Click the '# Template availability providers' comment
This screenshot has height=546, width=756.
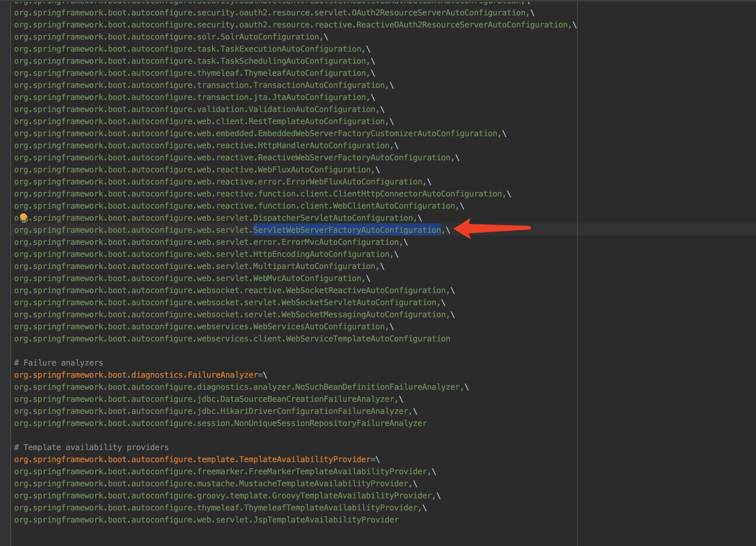(91, 447)
